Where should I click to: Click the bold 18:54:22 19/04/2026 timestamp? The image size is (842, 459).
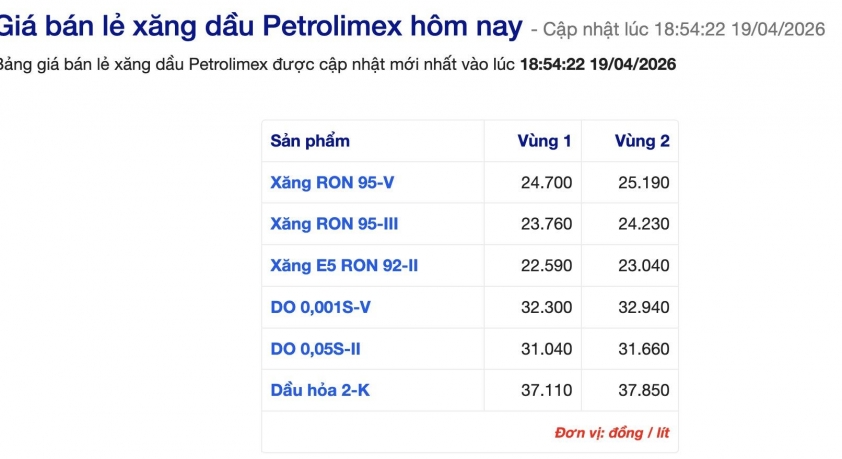click(x=598, y=65)
